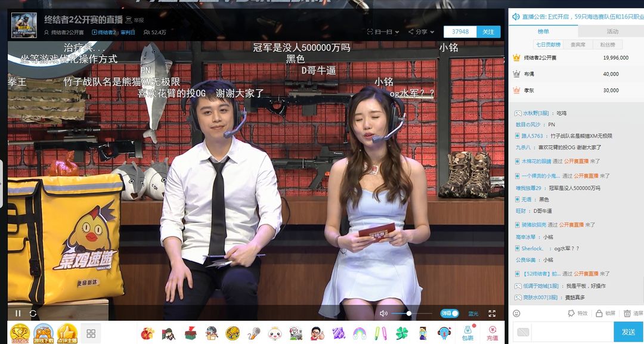Toggle the 弹幕 danmaku switch off
Viewport: 644px width, 344px height.
(450, 313)
